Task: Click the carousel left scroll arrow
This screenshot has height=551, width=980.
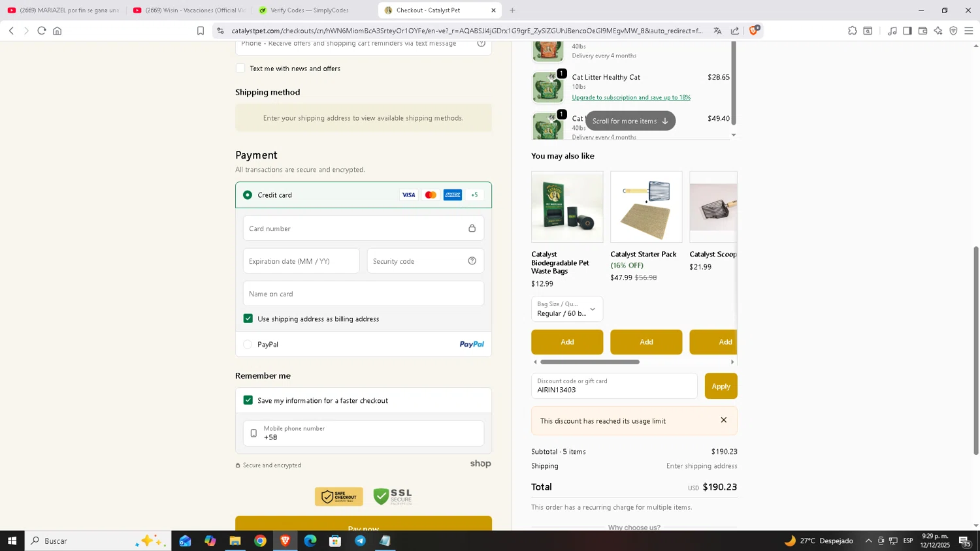Action: pos(535,362)
